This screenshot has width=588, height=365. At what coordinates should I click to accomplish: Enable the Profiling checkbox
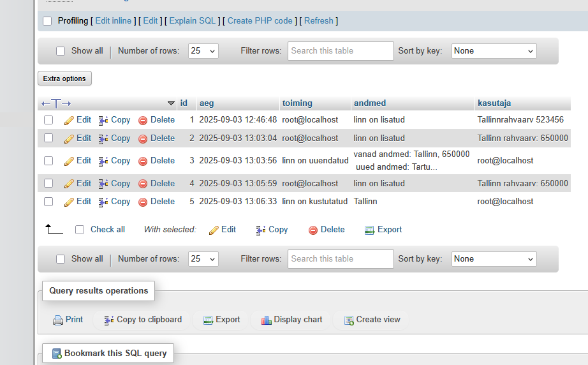tap(47, 21)
